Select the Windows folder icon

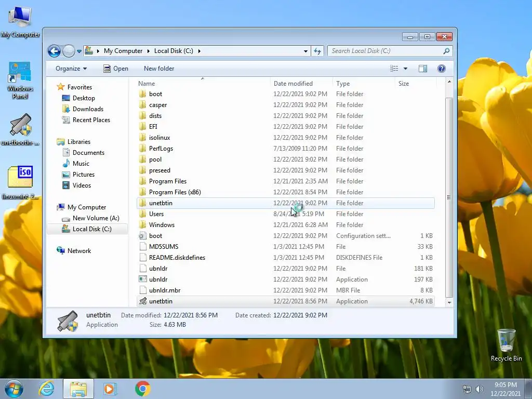tap(143, 224)
